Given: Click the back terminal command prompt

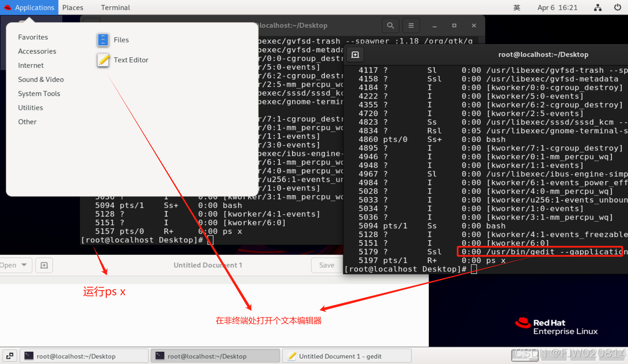Looking at the screenshot, I should pyautogui.click(x=147, y=240).
